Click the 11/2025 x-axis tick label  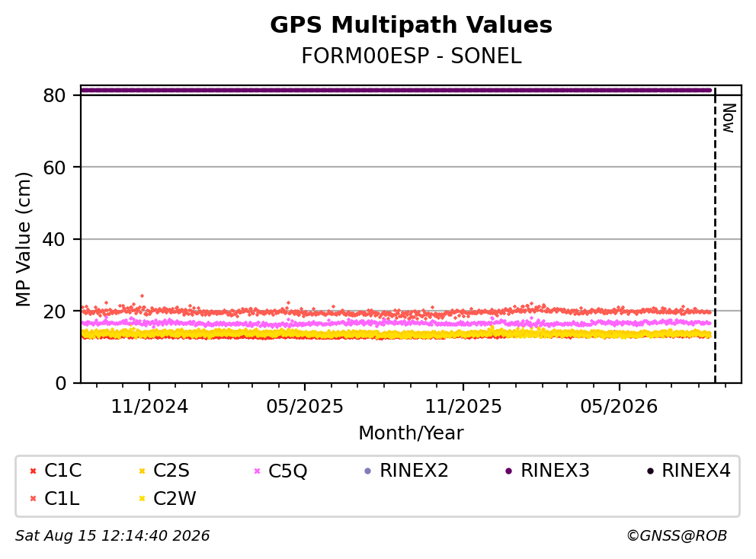click(463, 407)
